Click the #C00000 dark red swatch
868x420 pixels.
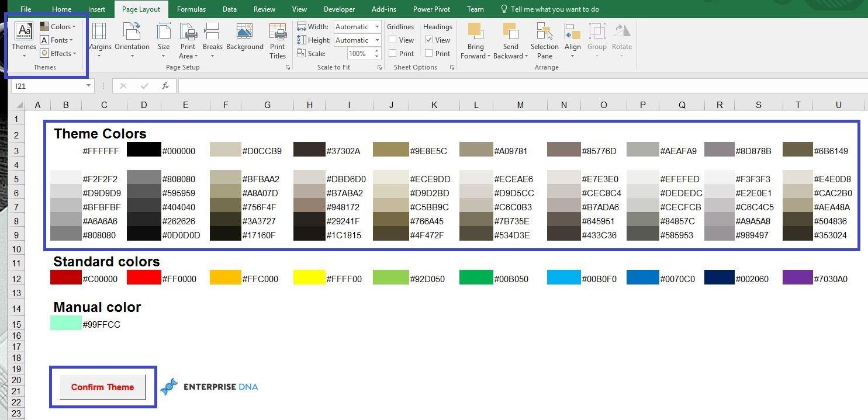coord(66,277)
